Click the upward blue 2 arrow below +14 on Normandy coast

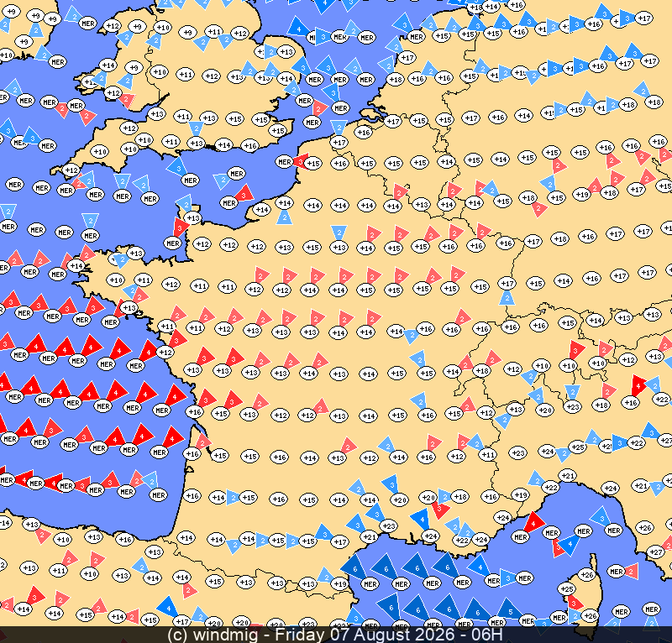click(284, 217)
